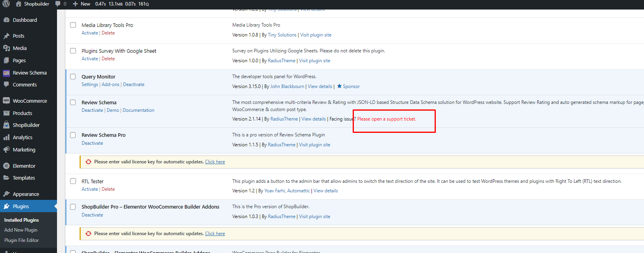Deactivate the Review Schema plugin

[x=92, y=110]
